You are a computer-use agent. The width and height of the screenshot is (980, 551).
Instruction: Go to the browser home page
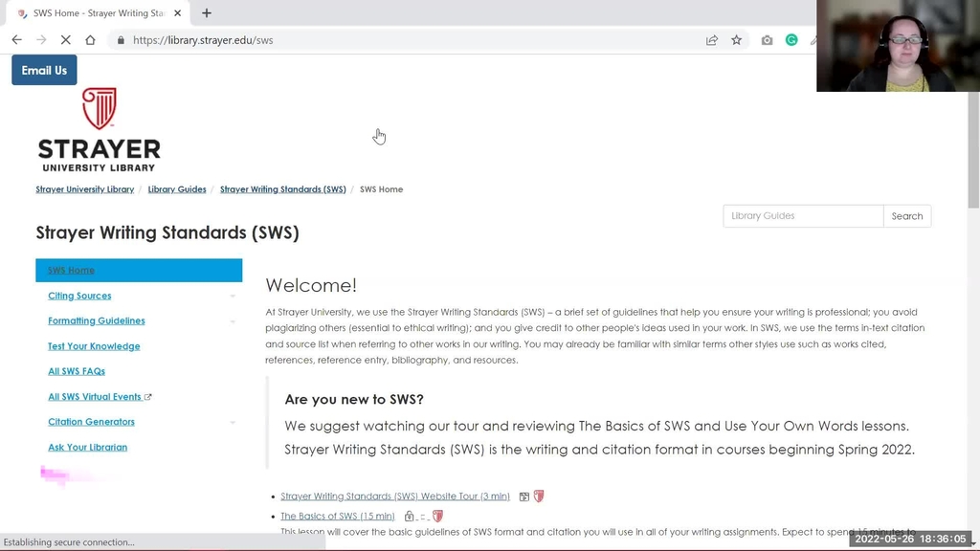[90, 40]
